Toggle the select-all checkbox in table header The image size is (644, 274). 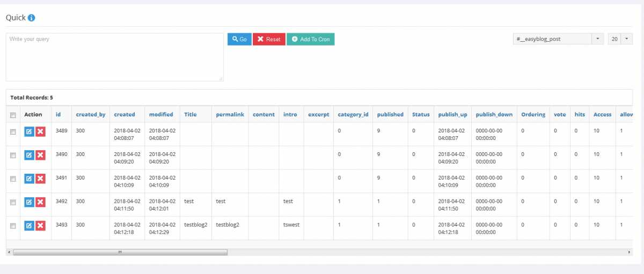(x=13, y=115)
